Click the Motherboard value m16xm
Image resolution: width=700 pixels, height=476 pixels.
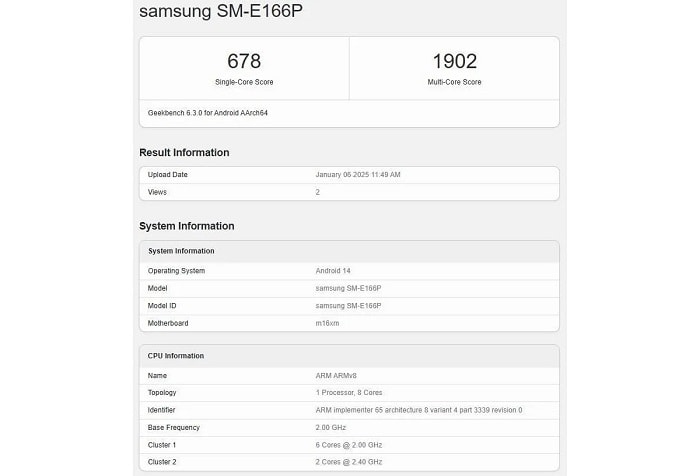click(x=329, y=323)
